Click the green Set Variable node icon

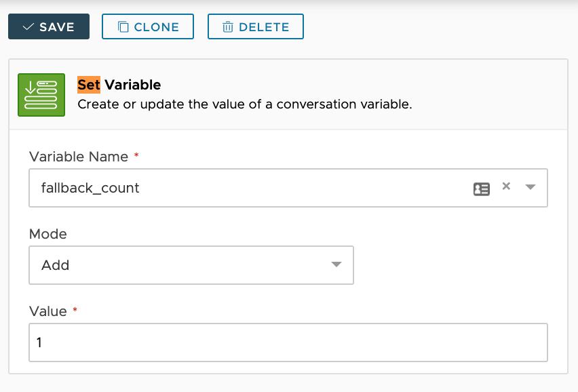click(x=41, y=94)
